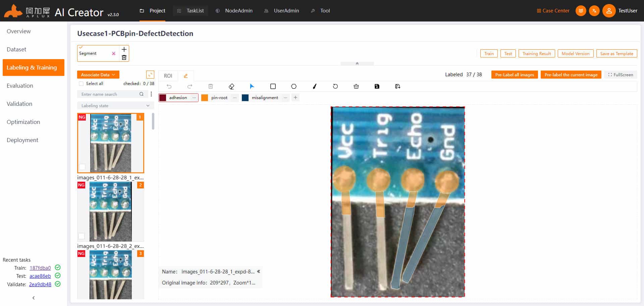644x306 pixels.
Task: Click Save as Template
Action: (x=617, y=53)
